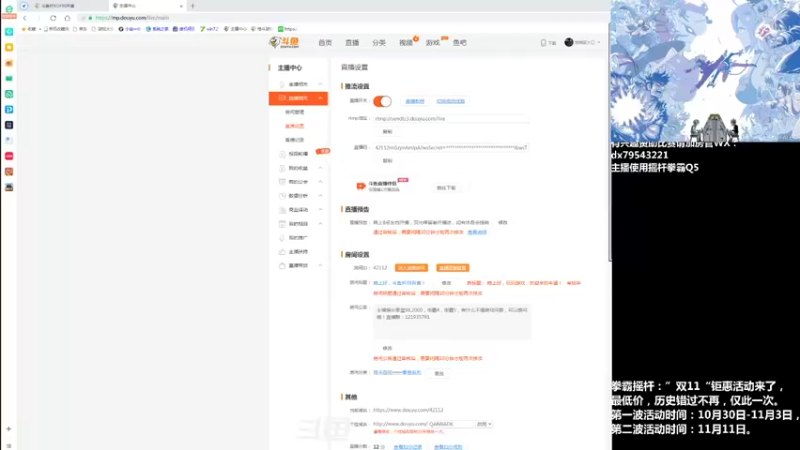Viewport: 800px width, 450px height.
Task: Open the 首页 navigation item
Action: [325, 43]
